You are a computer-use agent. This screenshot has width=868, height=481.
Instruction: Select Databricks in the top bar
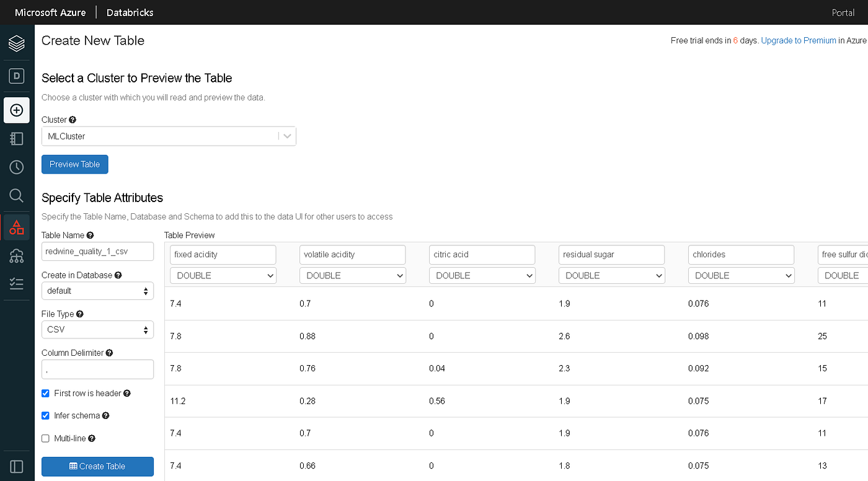[x=129, y=12]
